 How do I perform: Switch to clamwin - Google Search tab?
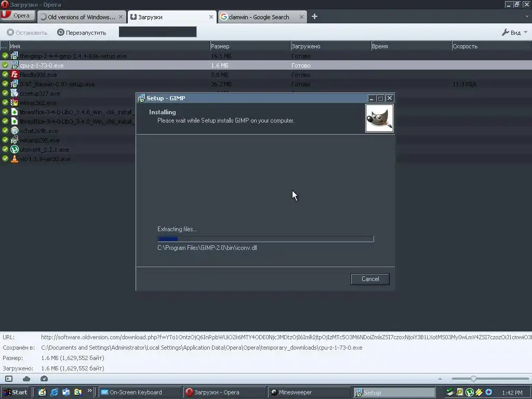(x=262, y=17)
